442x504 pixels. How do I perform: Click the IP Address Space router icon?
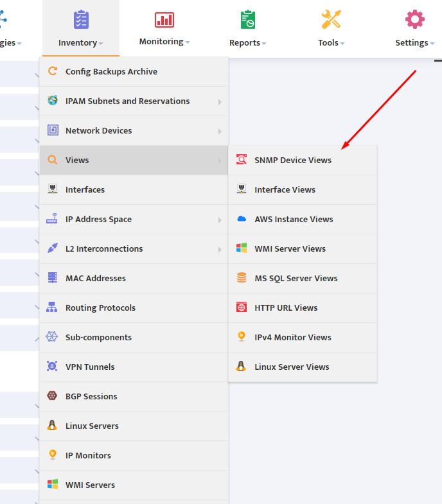click(x=52, y=218)
